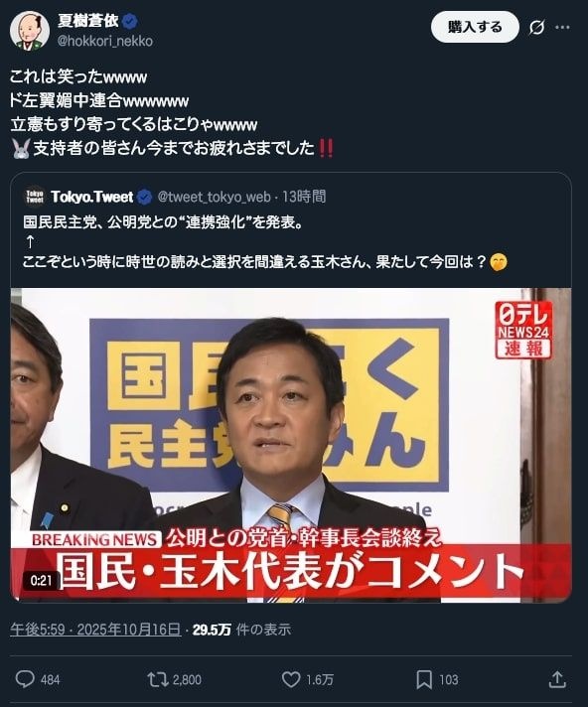The image size is (588, 707).
Task: Click the 夏樹蒼依 display name
Action: pos(88,21)
